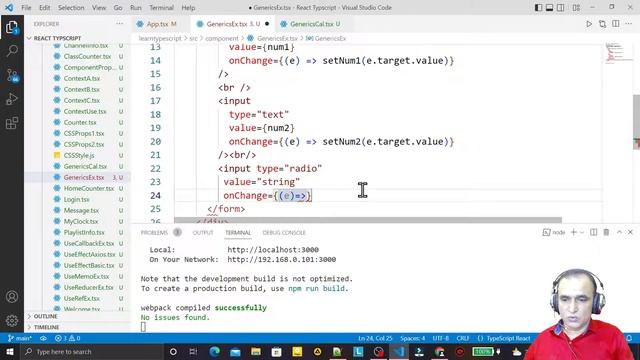Expand the OUTLINE section

(45, 316)
